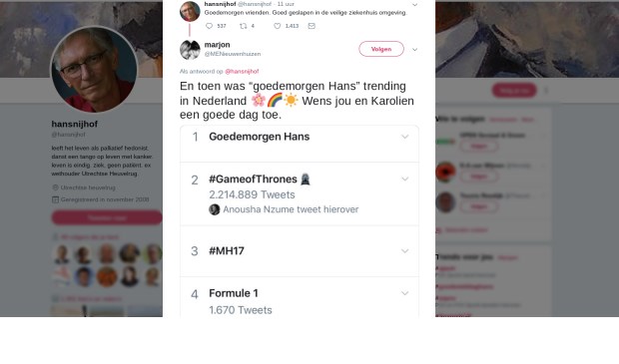Expand chevron for #GameofThrones trend
Viewport: 619px width, 364px height.
click(404, 180)
